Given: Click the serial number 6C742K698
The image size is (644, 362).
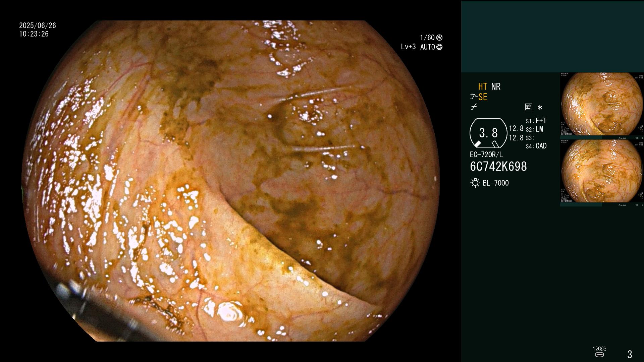Looking at the screenshot, I should click(498, 167).
